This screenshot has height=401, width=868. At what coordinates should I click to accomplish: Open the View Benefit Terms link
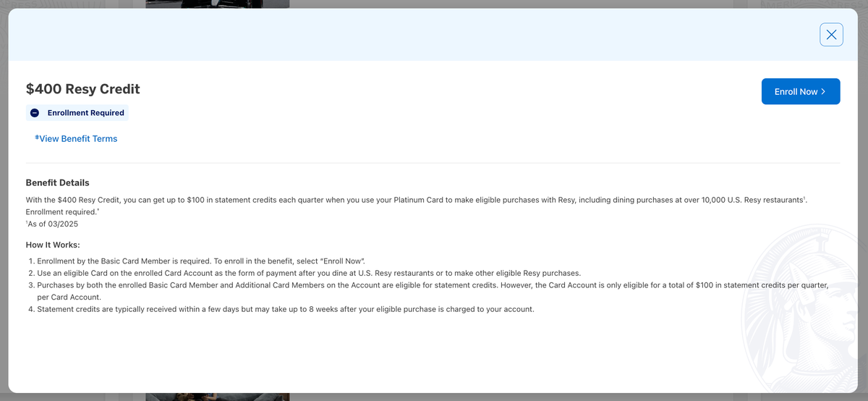pos(78,139)
